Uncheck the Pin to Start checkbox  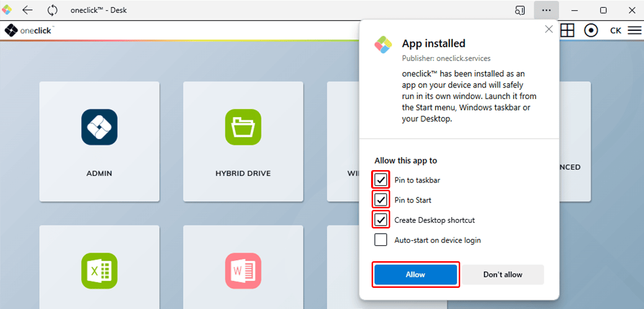381,200
